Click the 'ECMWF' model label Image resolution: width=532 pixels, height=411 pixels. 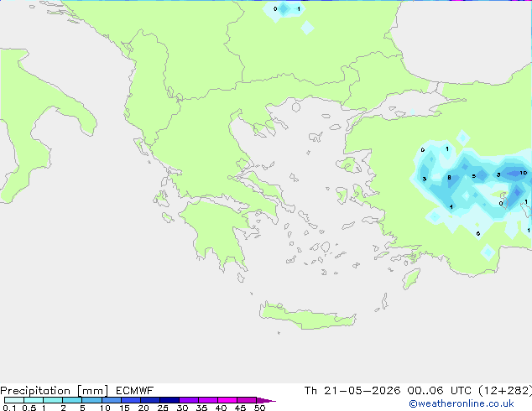point(135,391)
